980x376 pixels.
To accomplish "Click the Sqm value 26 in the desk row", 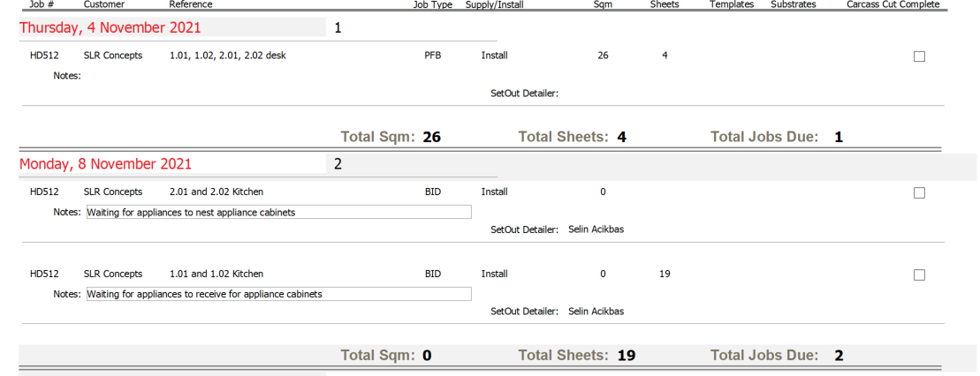I will pyautogui.click(x=603, y=56).
